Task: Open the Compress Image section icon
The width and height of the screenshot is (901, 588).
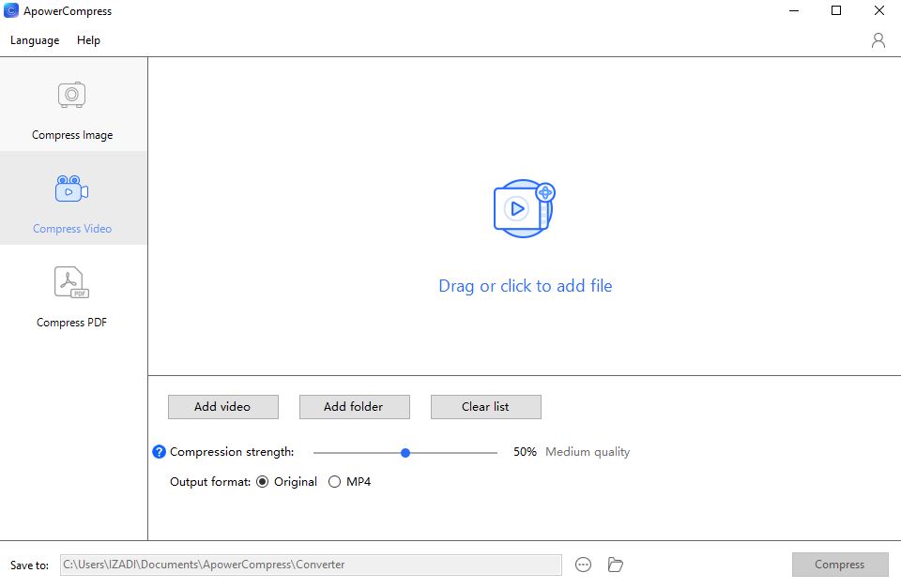Action: 72,95
